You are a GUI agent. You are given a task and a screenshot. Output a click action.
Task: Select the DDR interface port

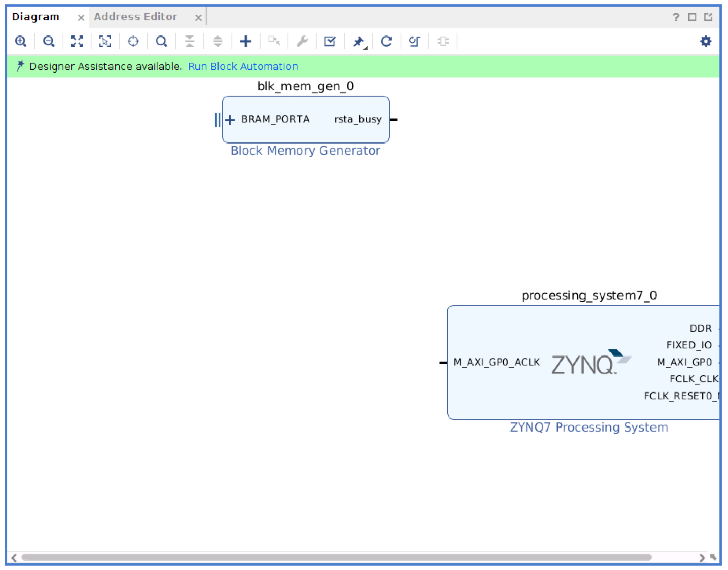click(701, 328)
